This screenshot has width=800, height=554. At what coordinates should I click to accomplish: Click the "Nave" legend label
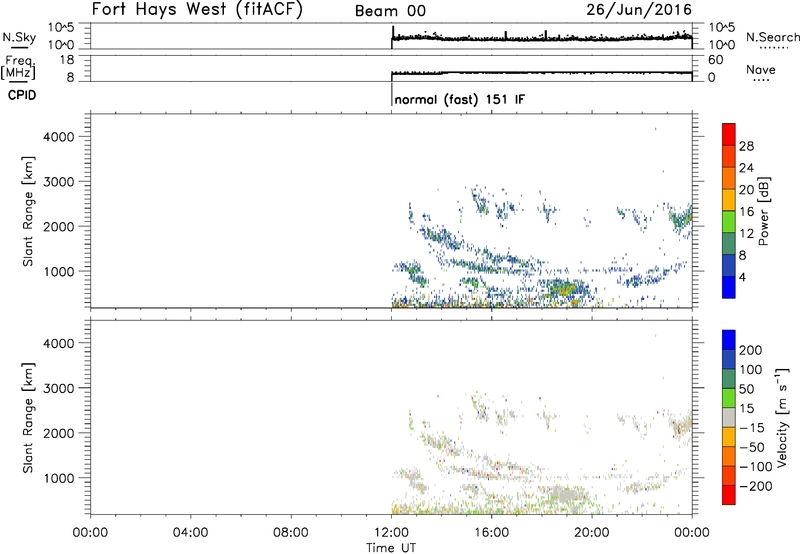[761, 69]
